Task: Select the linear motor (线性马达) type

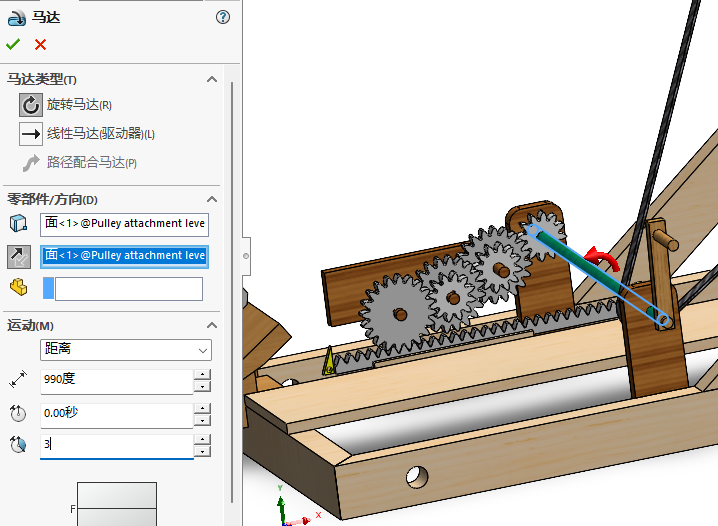Action: coord(32,134)
